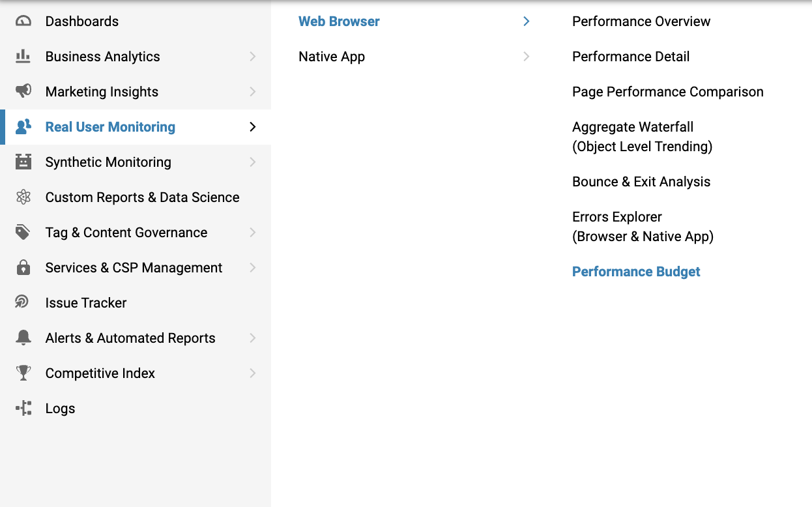Click the Tag & Content Governance tag icon
Screen dimensions: 812x507
(x=23, y=233)
